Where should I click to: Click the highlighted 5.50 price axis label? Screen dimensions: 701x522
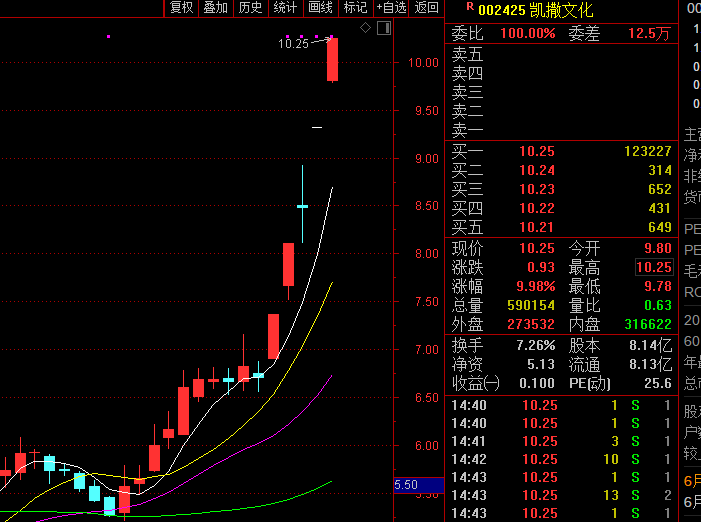419,485
